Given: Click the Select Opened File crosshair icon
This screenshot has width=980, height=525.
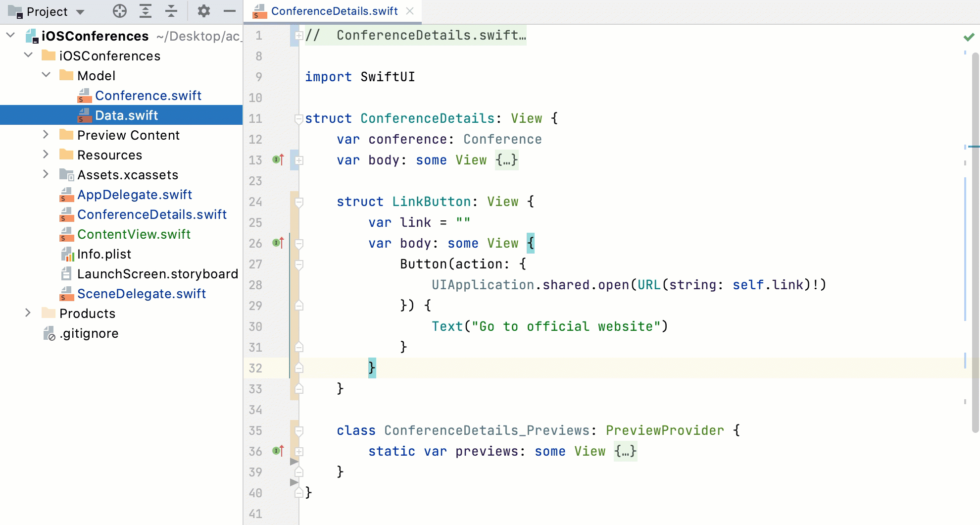Looking at the screenshot, I should (x=119, y=11).
